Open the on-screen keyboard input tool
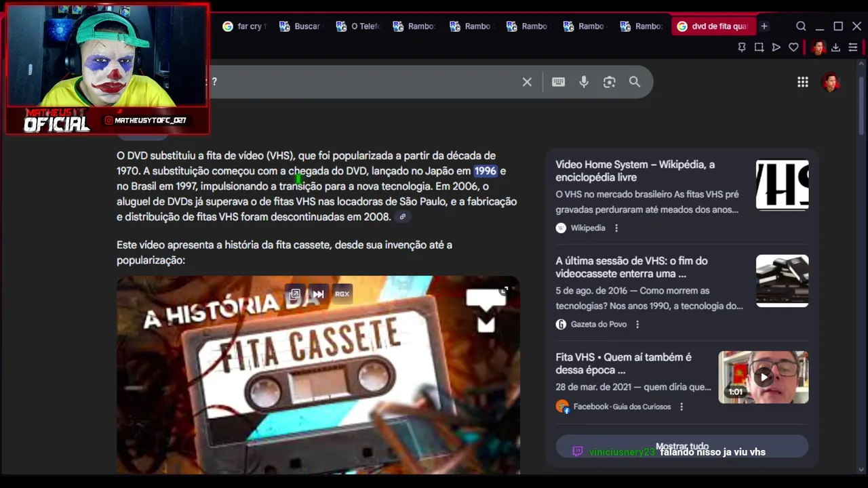Image resolution: width=868 pixels, height=488 pixels. [x=558, y=82]
